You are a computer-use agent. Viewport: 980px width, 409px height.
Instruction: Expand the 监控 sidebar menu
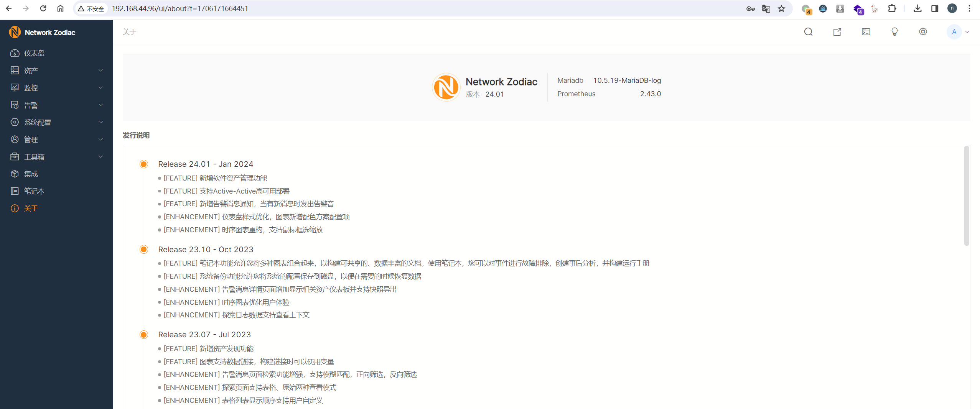56,88
